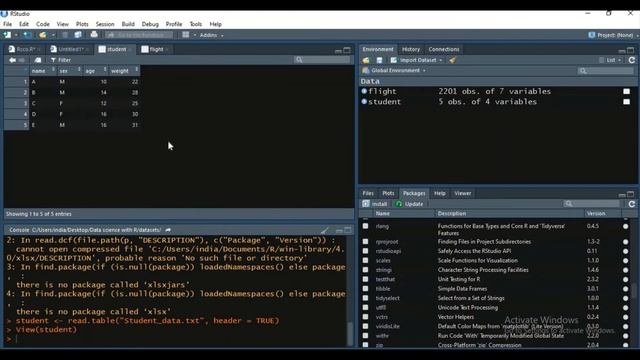The width and height of the screenshot is (640, 360).
Task: Remove the rlang package via its circle icon
Action: pos(626,226)
